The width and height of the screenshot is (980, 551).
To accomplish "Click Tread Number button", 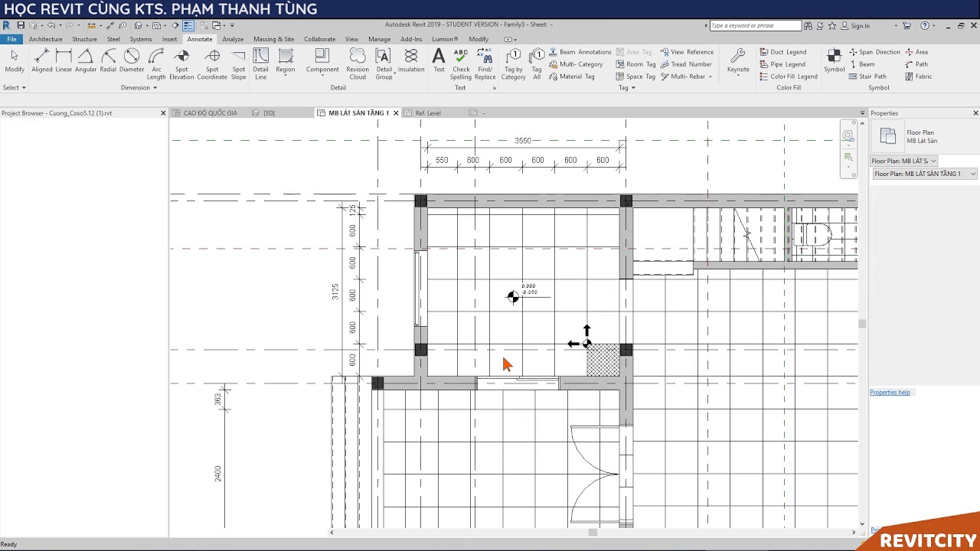I will (686, 64).
